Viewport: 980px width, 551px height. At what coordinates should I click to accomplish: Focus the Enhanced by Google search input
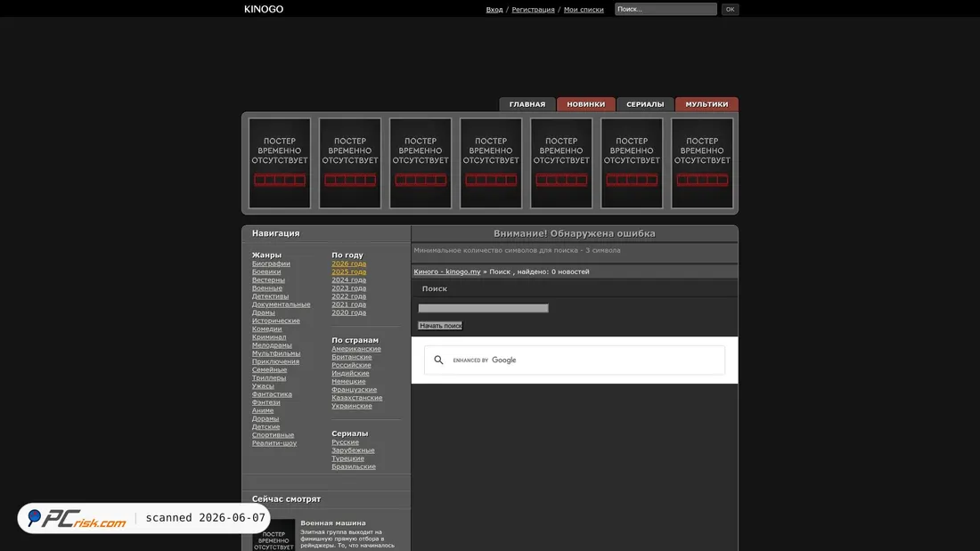coord(575,360)
